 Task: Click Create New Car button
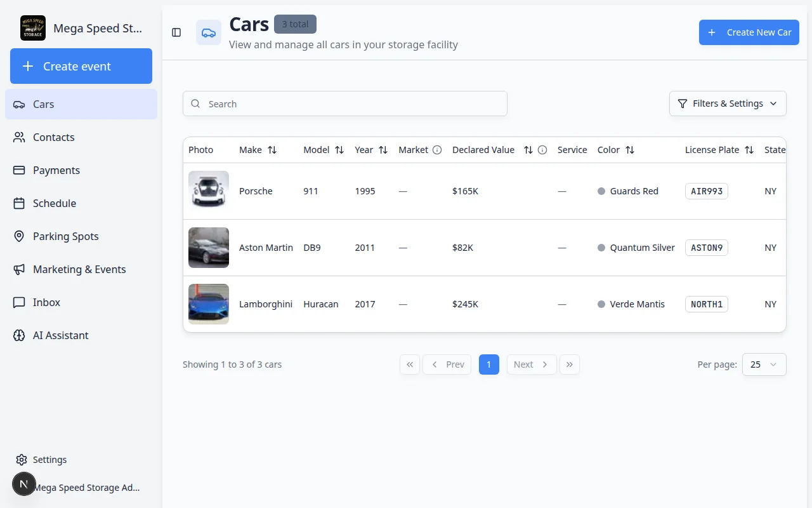tap(749, 32)
